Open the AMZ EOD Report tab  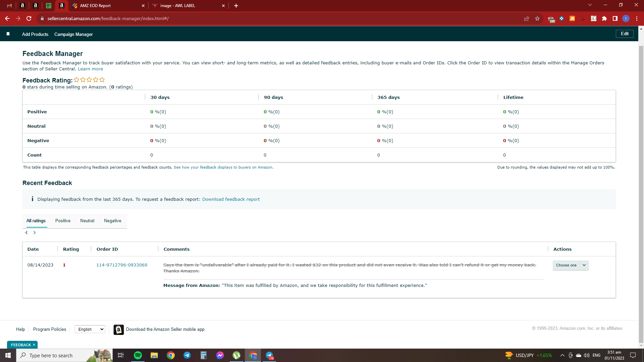[108, 6]
